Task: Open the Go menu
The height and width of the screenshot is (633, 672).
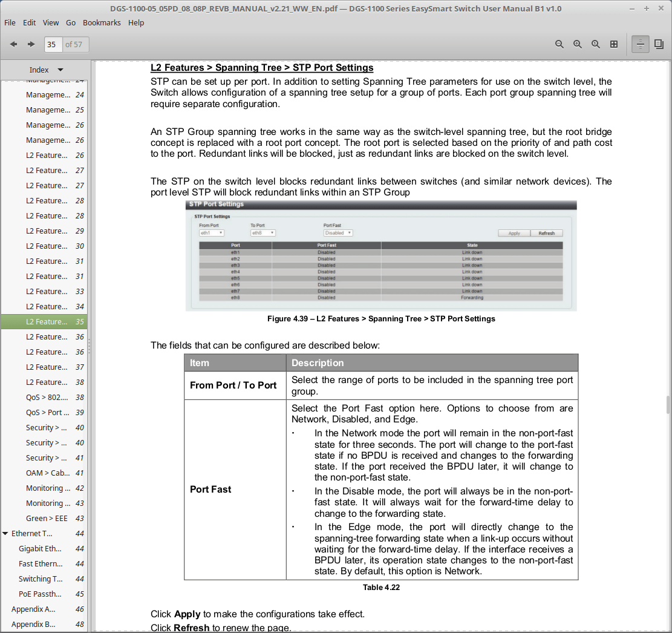Action: pyautogui.click(x=71, y=22)
